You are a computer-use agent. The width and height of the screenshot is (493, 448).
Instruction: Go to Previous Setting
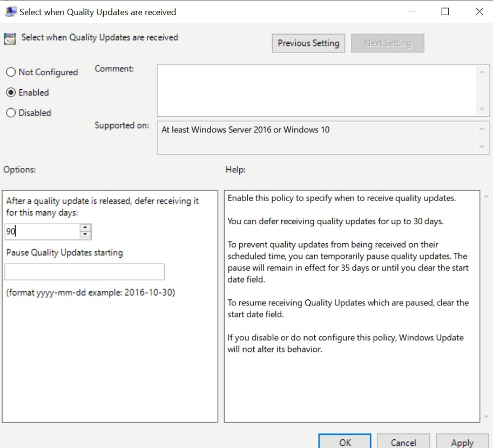(308, 43)
